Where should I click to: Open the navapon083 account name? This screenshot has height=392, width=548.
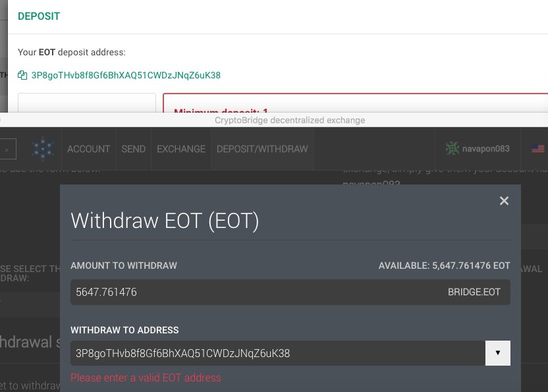tap(486, 149)
